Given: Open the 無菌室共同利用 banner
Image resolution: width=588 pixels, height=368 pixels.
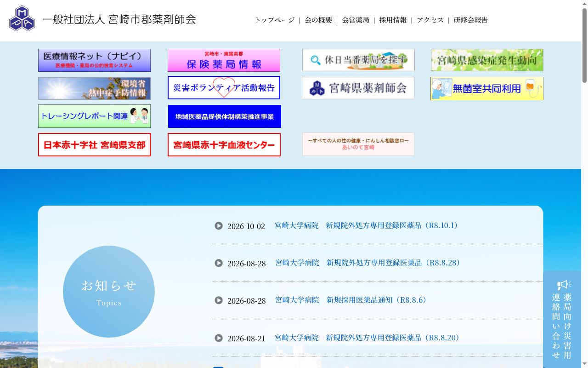Looking at the screenshot, I should pos(487,88).
